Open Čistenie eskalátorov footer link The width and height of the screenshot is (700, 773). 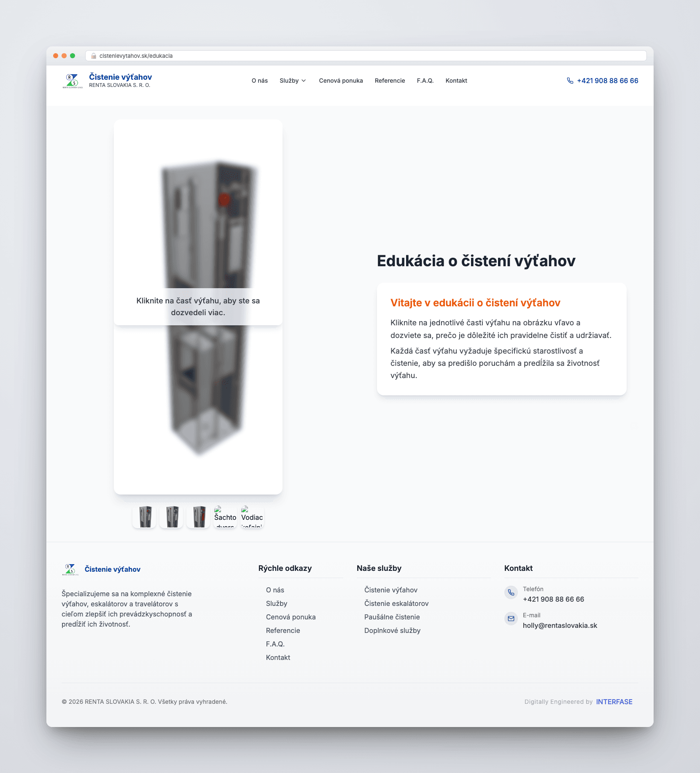(396, 603)
